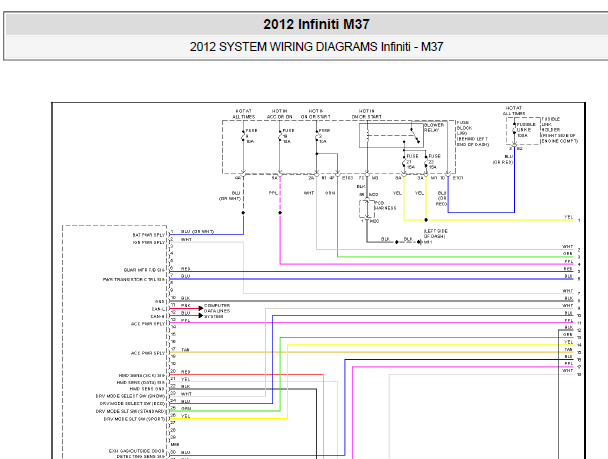Click "DRV MODE SLT SW (STANDARD)" label
This screenshot has width=608, height=459.
(130, 411)
